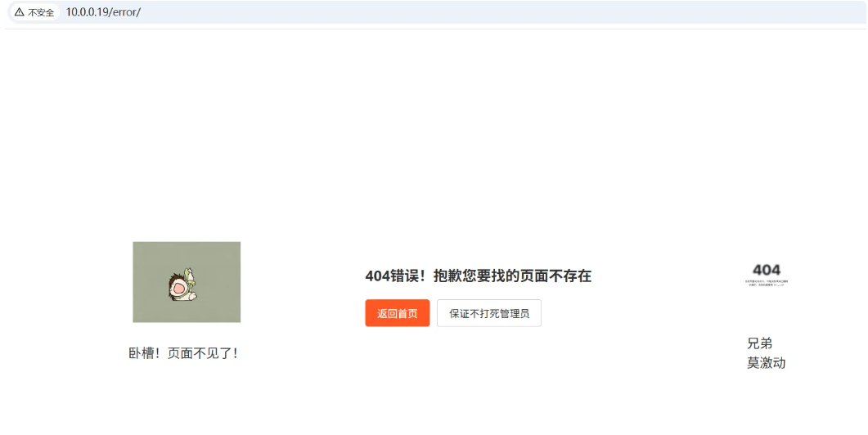Click the first digit 4 of the right-side 404 image

click(x=758, y=270)
